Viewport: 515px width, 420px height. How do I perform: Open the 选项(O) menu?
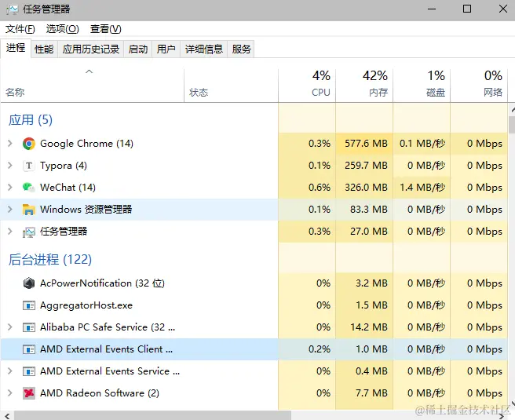tap(62, 29)
